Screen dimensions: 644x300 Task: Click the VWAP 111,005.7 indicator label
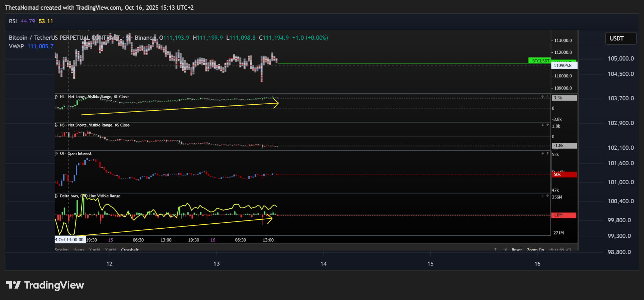(31, 46)
